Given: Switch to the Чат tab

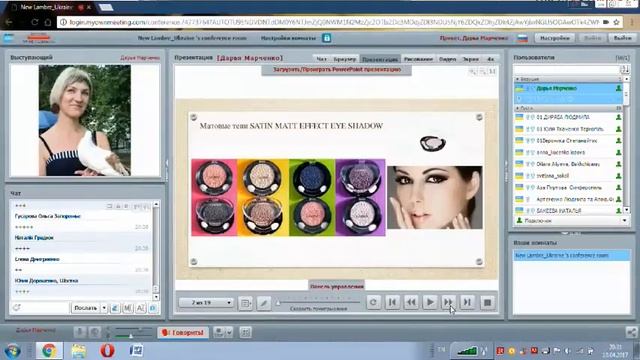Looking at the screenshot, I should click(x=321, y=59).
